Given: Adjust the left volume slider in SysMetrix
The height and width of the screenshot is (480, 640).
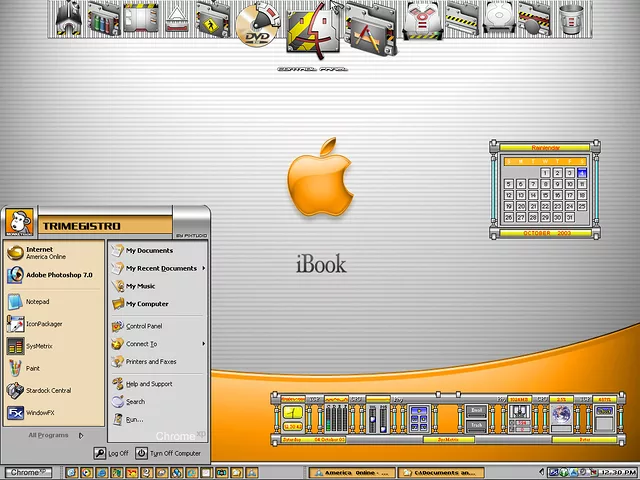Looking at the screenshot, I should click(372, 419).
